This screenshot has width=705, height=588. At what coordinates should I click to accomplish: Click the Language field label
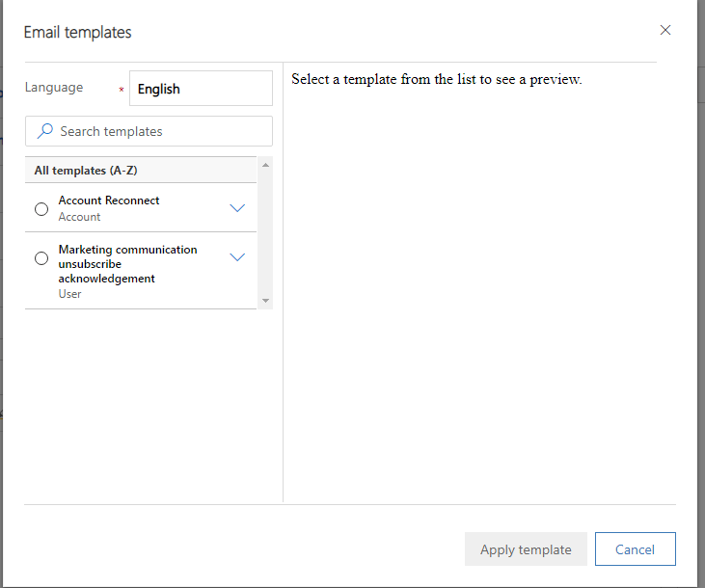click(54, 87)
